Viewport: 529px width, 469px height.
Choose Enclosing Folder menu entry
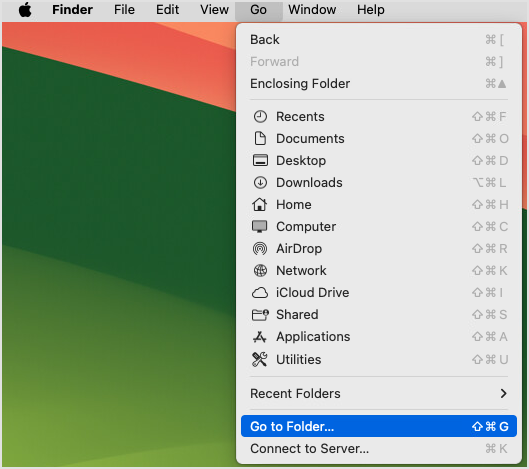click(x=379, y=83)
